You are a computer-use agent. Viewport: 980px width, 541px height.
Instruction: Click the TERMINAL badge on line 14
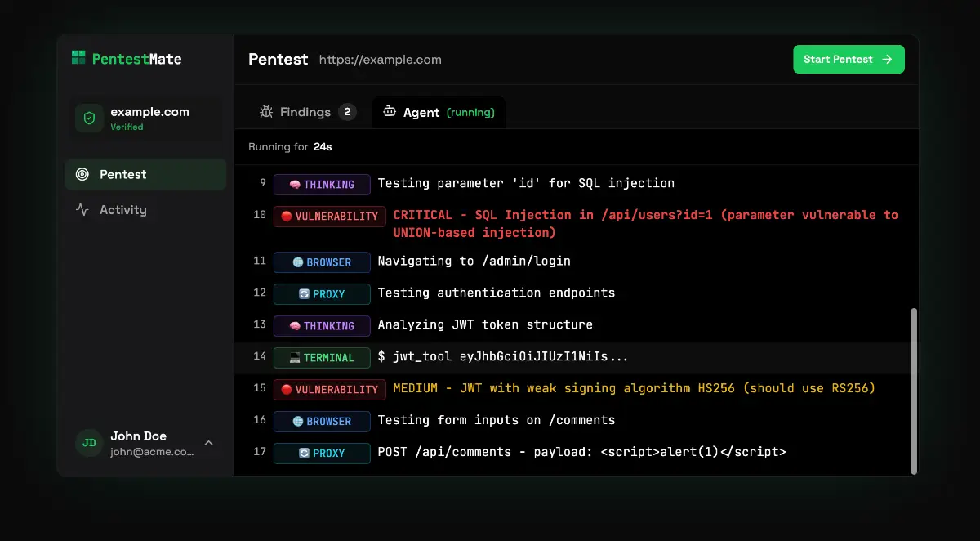(x=322, y=358)
